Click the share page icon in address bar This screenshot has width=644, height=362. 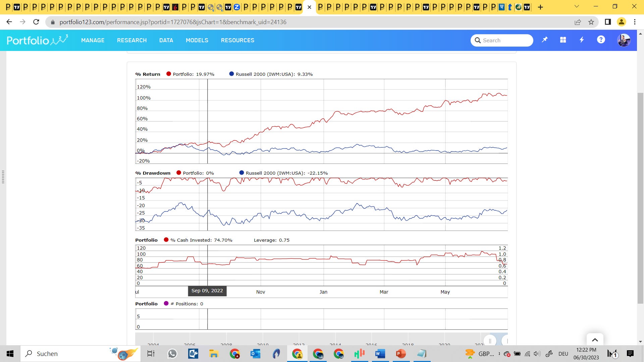coord(578,22)
